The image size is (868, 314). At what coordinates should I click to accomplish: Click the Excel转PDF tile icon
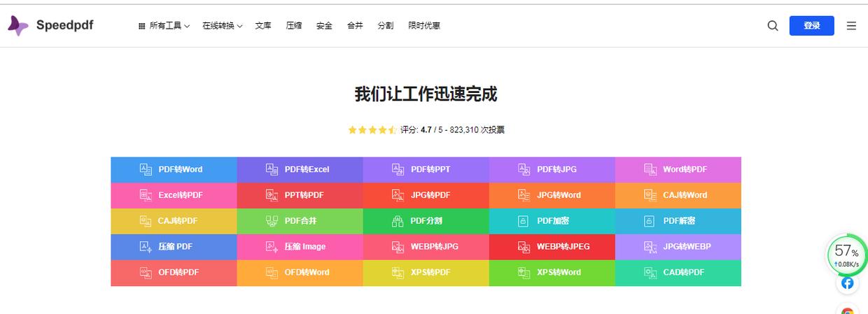(146, 195)
